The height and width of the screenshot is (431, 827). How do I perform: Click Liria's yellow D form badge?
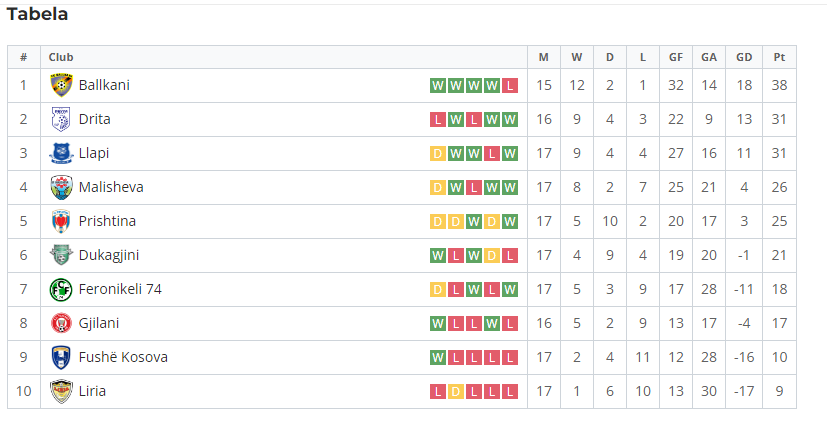pos(456,391)
